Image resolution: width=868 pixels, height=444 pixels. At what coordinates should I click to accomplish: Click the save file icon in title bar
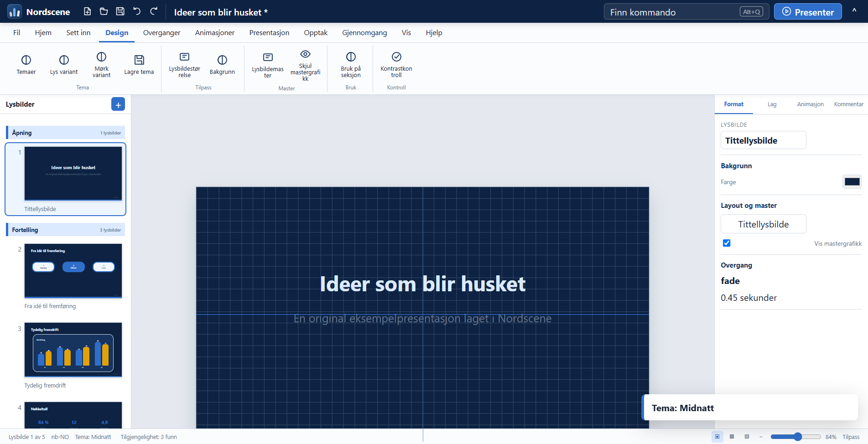point(120,11)
